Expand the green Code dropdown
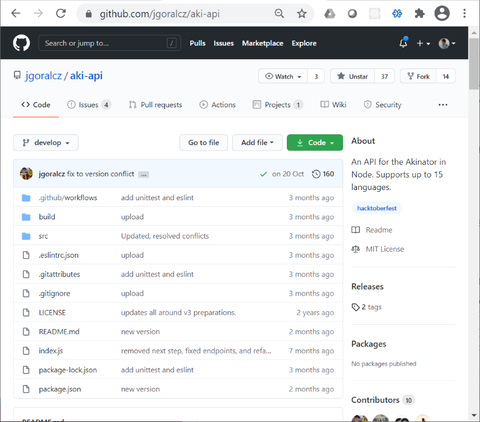Image resolution: width=480 pixels, height=422 pixels. point(315,143)
